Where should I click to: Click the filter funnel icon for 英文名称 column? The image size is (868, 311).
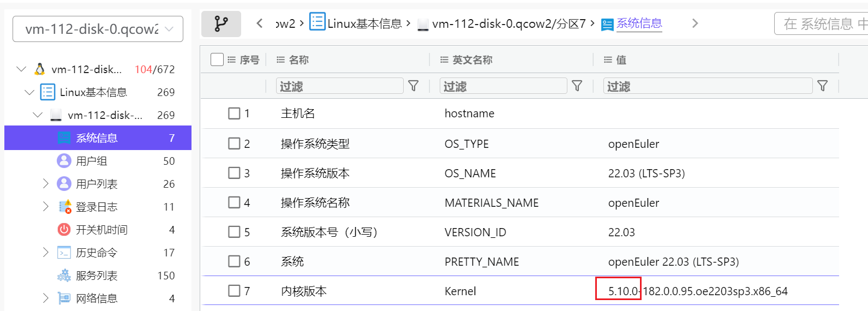pyautogui.click(x=577, y=86)
